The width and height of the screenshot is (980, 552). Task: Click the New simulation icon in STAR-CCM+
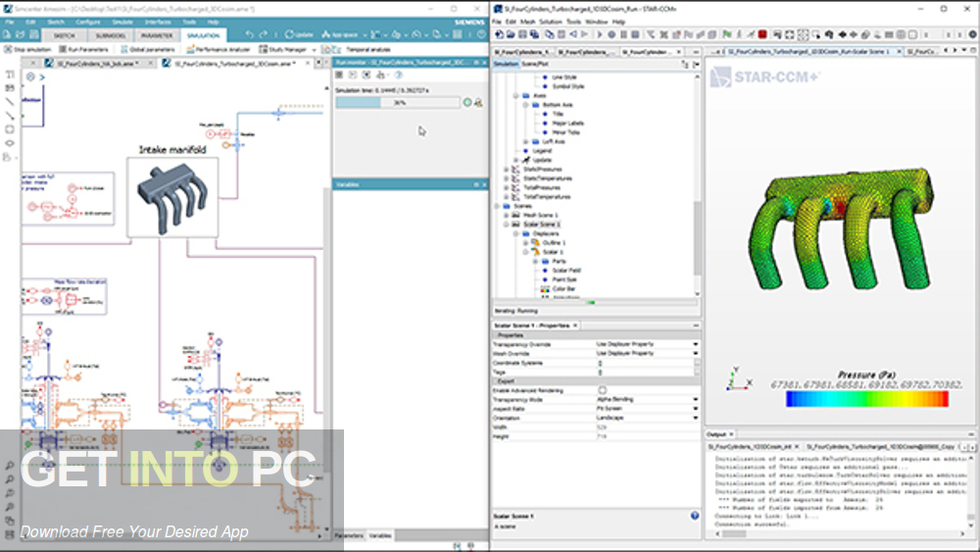point(499,35)
